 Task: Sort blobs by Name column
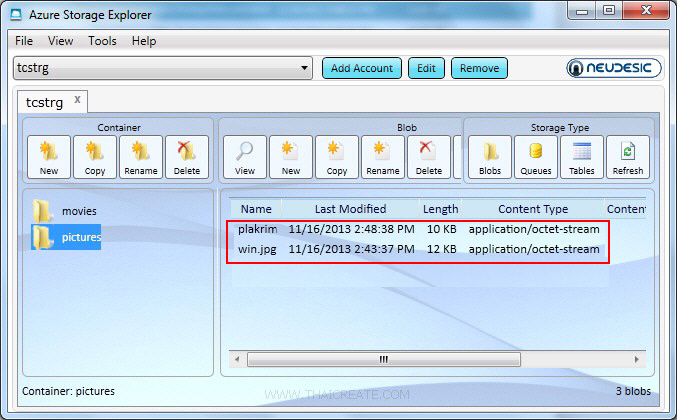[x=256, y=209]
